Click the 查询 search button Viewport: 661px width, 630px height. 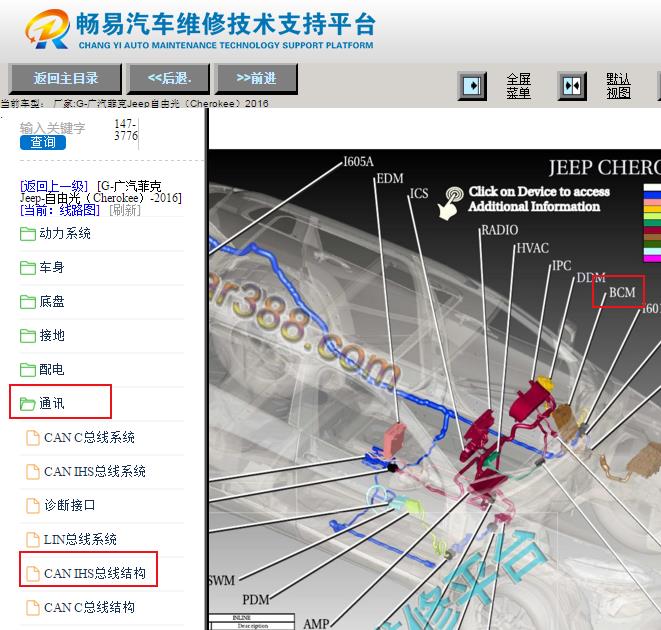[x=43, y=143]
